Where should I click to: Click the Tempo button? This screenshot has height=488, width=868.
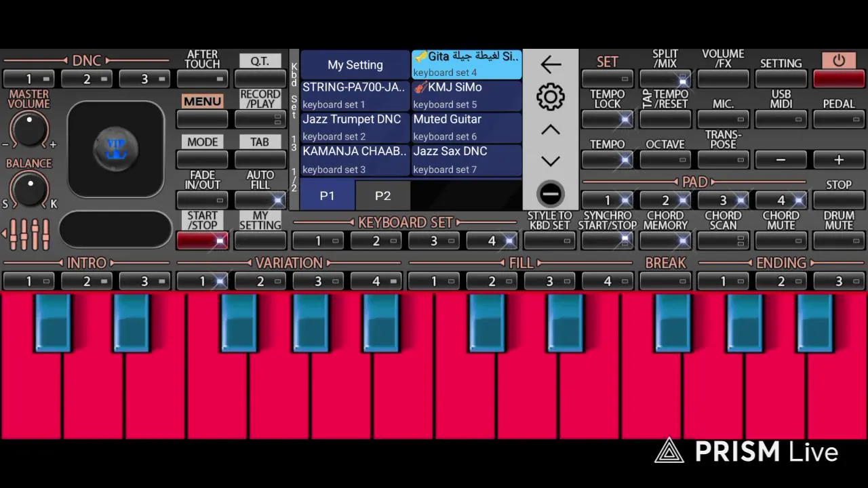tap(607, 160)
